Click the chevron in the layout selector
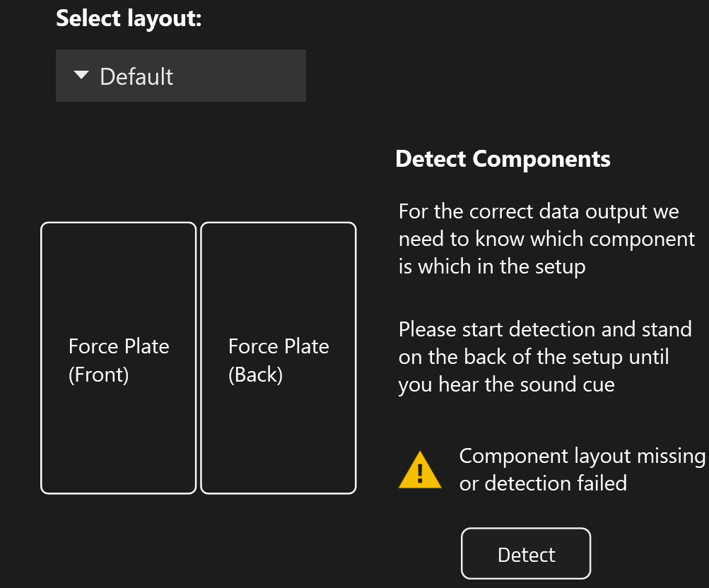The image size is (709, 588). pyautogui.click(x=81, y=75)
